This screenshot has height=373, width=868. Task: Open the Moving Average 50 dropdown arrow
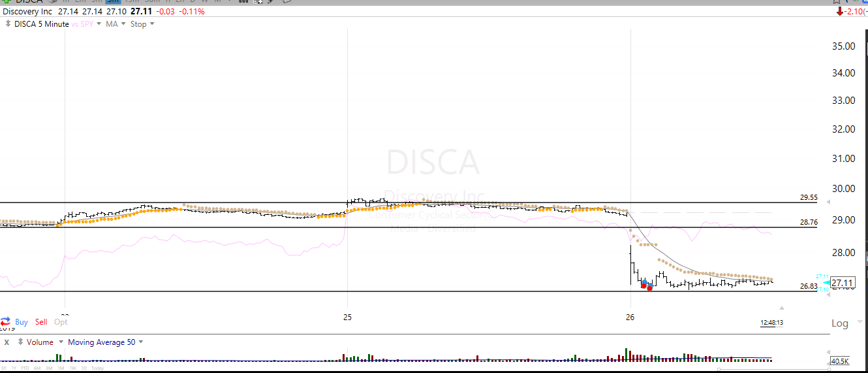(x=140, y=342)
